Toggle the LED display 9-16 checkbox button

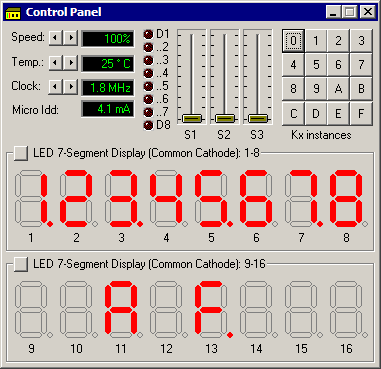[21, 264]
